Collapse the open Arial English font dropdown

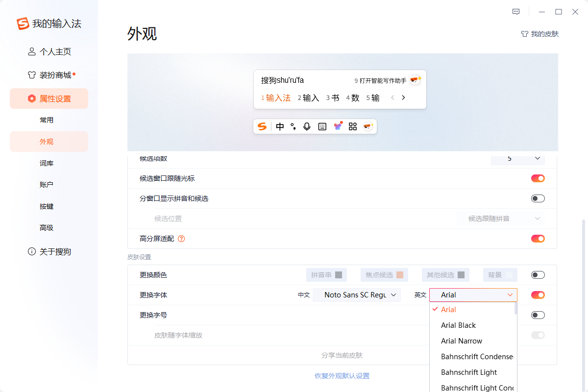tap(472, 294)
